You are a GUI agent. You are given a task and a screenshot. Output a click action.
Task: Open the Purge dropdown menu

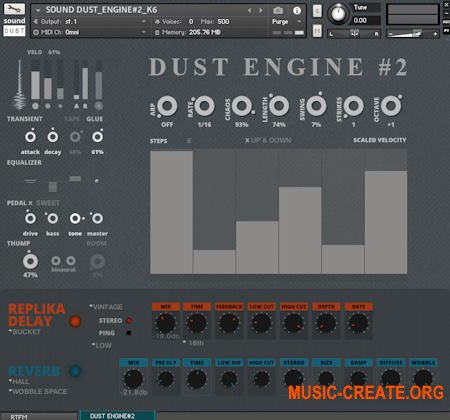(x=287, y=22)
